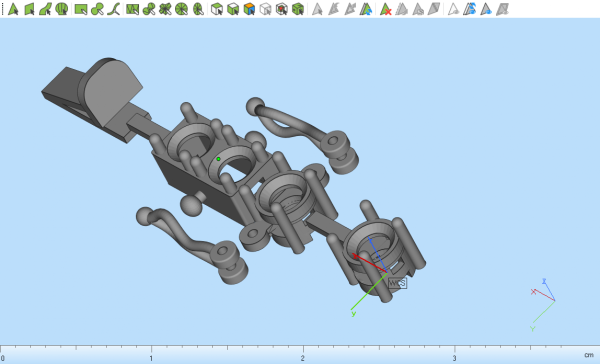Select the grey wireframe cube icon
The width and height of the screenshot is (600, 364).
(265, 9)
